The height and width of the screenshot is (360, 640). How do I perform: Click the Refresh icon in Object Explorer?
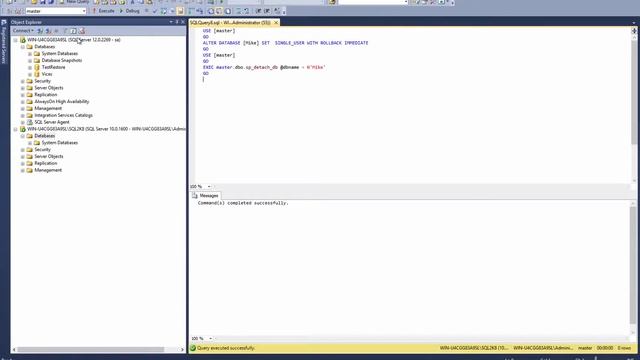coord(73,31)
